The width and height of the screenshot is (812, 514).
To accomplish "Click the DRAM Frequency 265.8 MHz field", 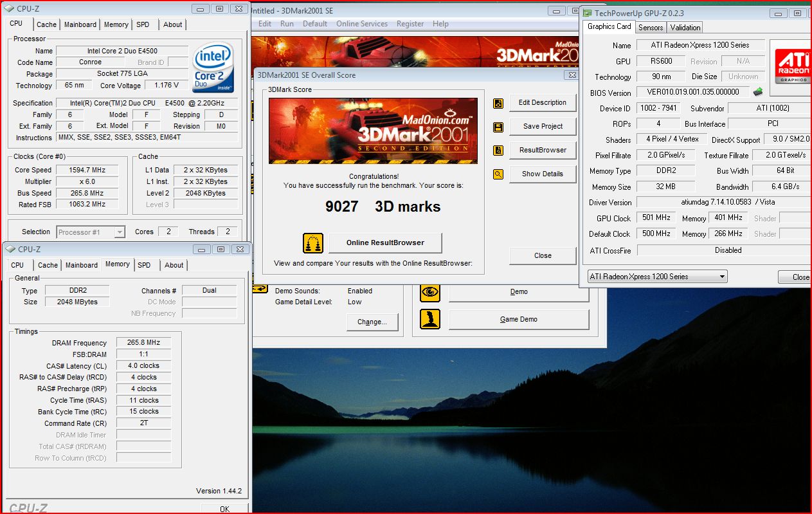I will pos(143,343).
